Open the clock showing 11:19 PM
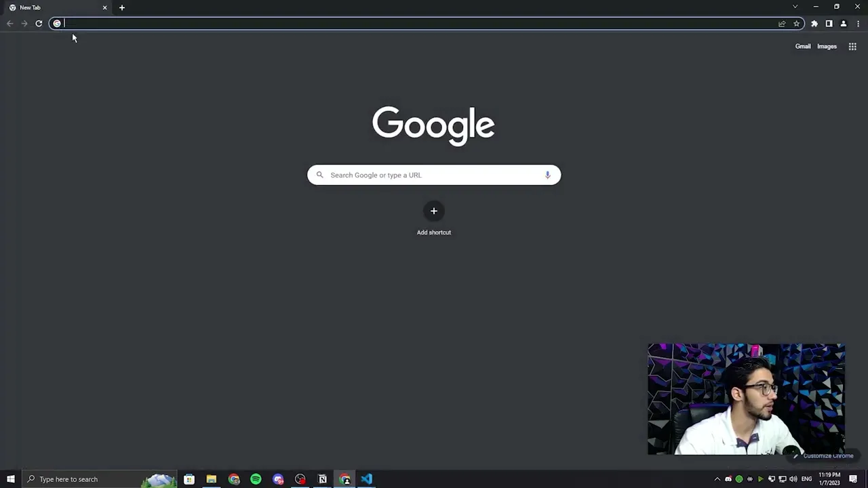The height and width of the screenshot is (488, 868). [x=829, y=479]
